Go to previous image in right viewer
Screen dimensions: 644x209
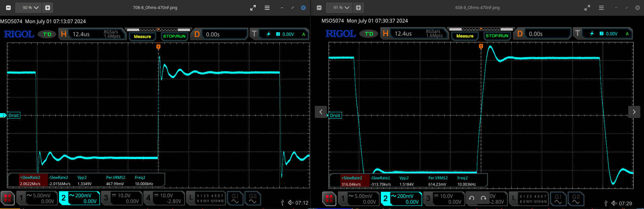(321, 112)
